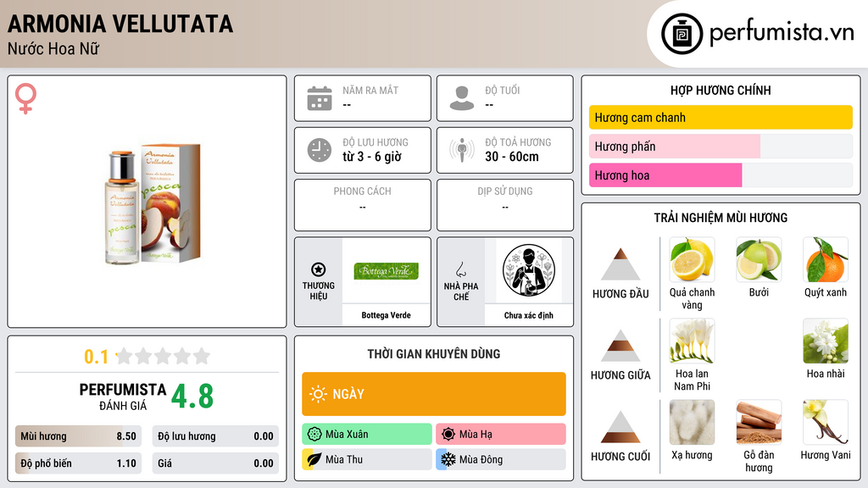
Task: Click the pink female gender symbol icon
Action: [x=25, y=98]
